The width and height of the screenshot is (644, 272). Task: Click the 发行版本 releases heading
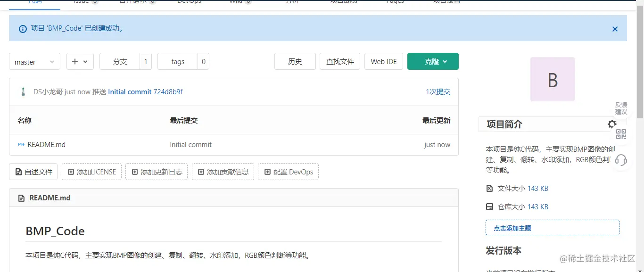tap(504, 251)
